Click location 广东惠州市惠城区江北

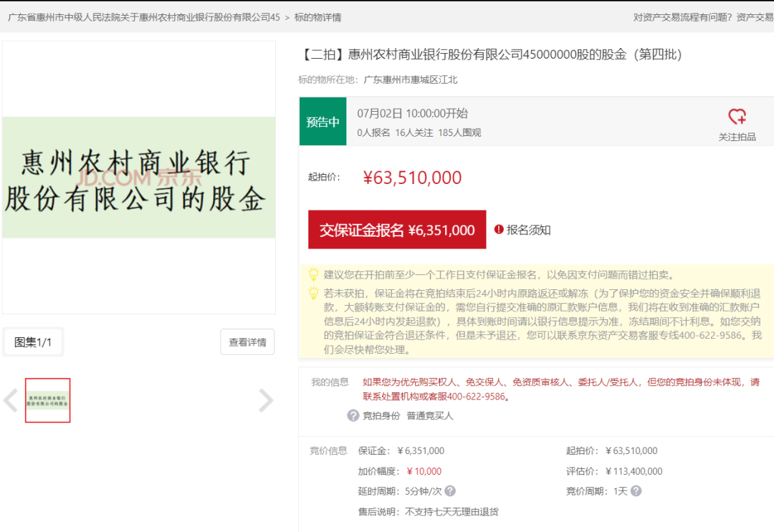tap(411, 80)
